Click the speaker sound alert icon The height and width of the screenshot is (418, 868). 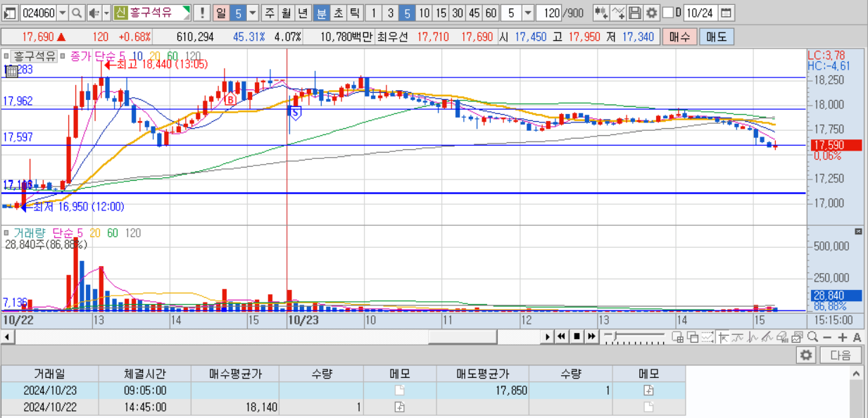point(94,13)
